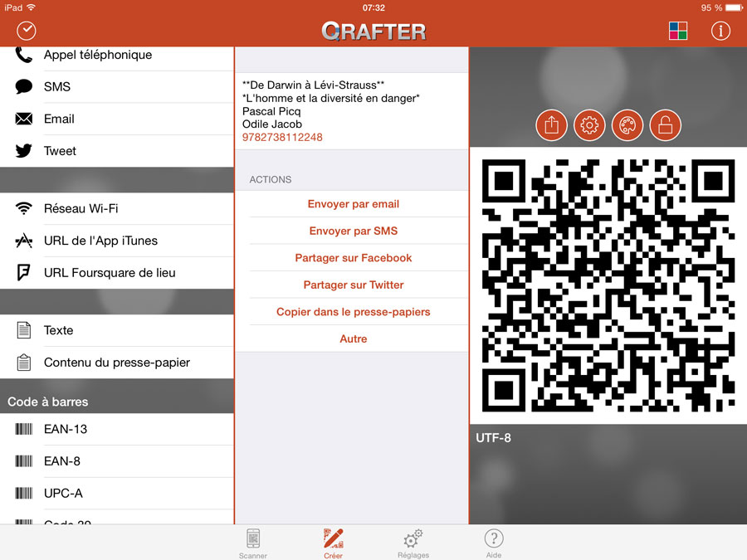Select the Texte document icon
Screen dimensions: 747x560
24,330
